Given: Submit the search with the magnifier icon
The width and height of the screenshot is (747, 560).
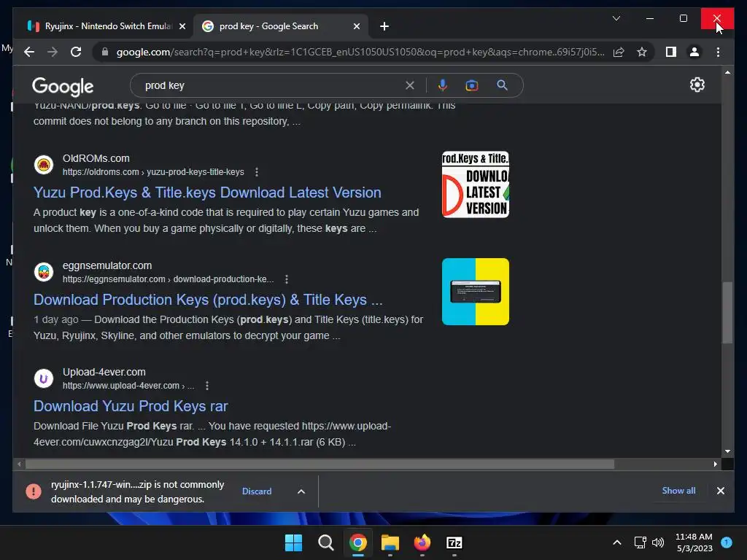Looking at the screenshot, I should pyautogui.click(x=502, y=85).
